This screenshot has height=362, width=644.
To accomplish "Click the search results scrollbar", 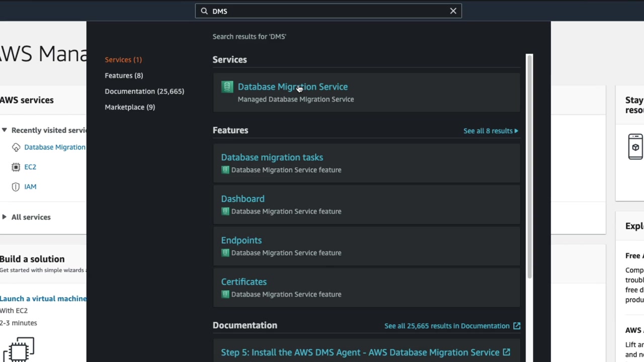I will pyautogui.click(x=529, y=166).
